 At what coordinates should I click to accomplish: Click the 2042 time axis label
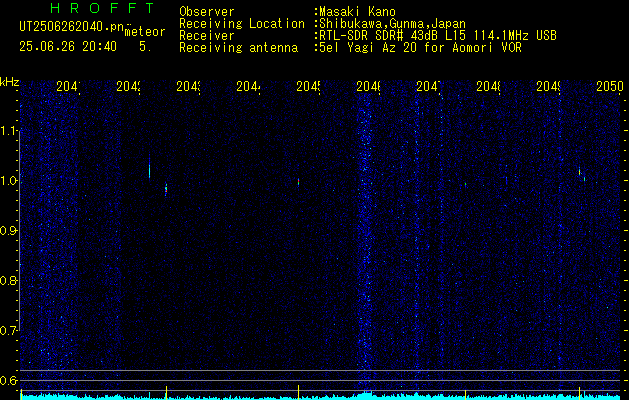point(128,86)
